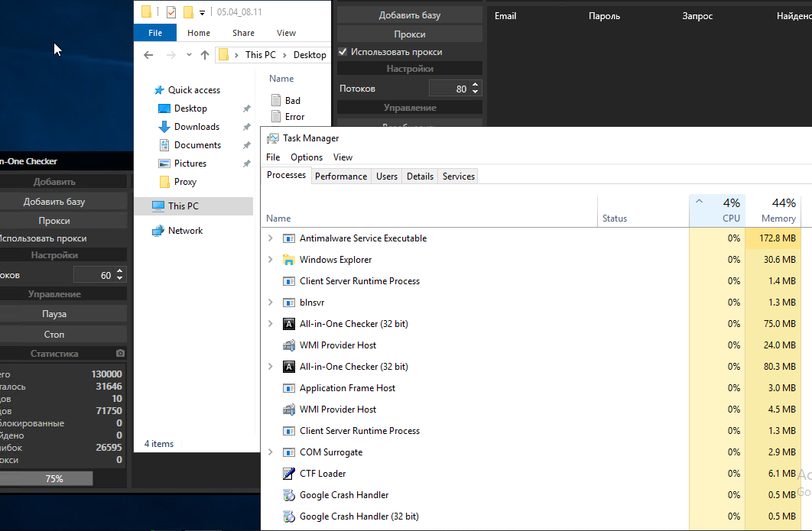The height and width of the screenshot is (531, 812).
Task: Open the Options menu in Task Manager
Action: [306, 157]
